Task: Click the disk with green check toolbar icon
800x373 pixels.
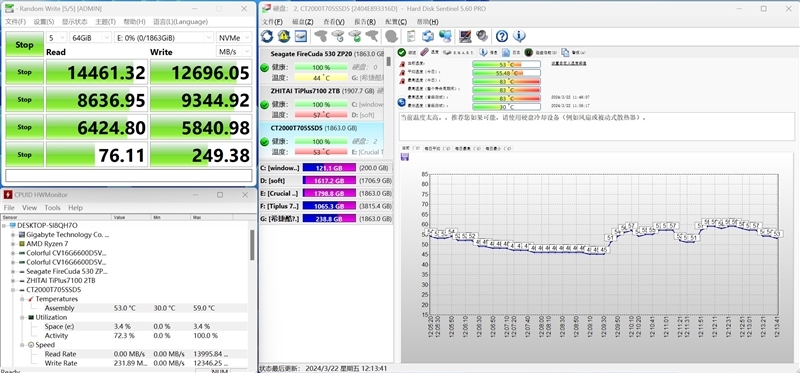Action: pos(355,36)
